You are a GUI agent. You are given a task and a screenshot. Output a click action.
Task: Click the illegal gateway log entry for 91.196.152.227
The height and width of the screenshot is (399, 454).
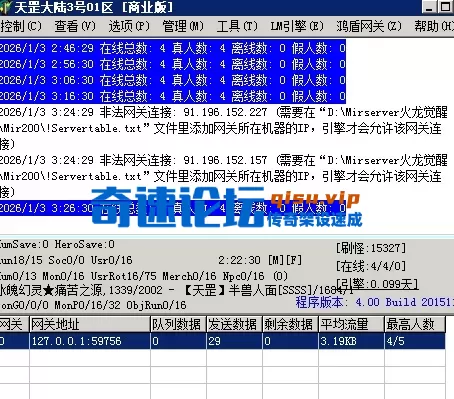pyautogui.click(x=223, y=128)
